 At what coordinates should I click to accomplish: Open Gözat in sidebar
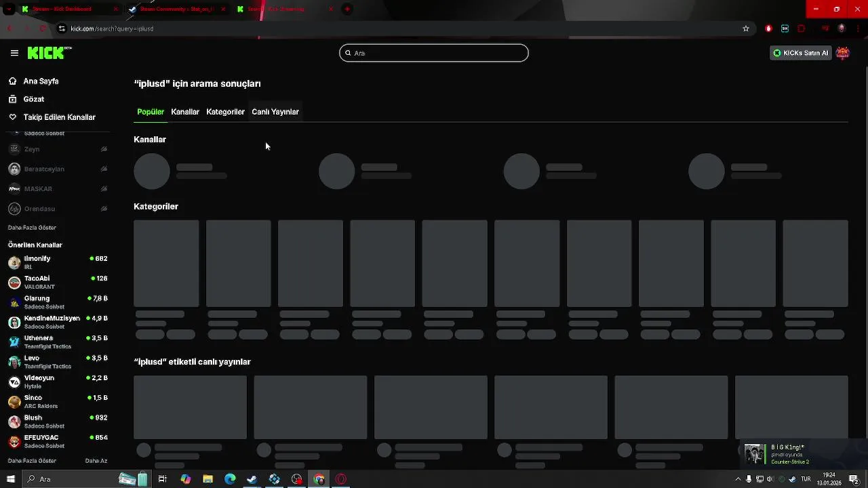pos(34,99)
